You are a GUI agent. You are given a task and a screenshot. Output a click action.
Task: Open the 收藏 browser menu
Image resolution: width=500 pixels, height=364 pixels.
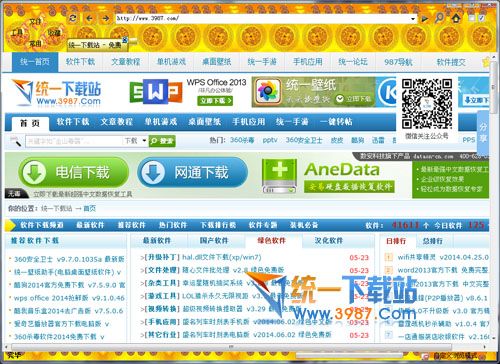tap(53, 33)
